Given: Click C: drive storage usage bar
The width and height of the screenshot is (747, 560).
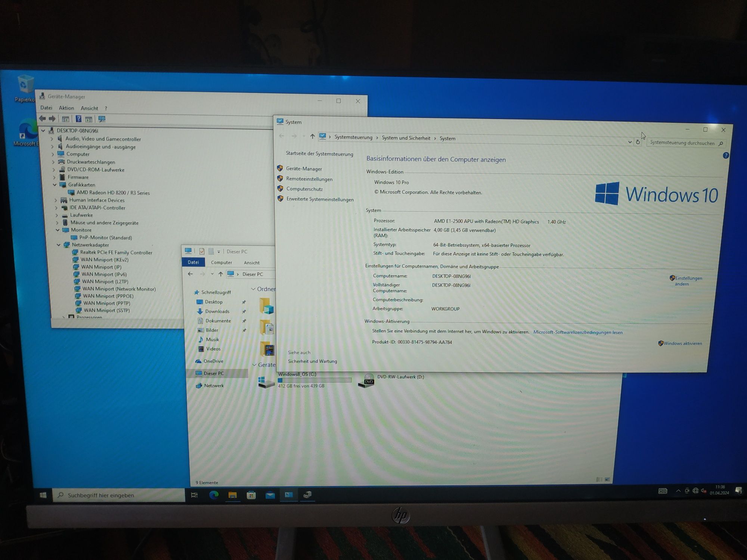Looking at the screenshot, I should click(314, 380).
